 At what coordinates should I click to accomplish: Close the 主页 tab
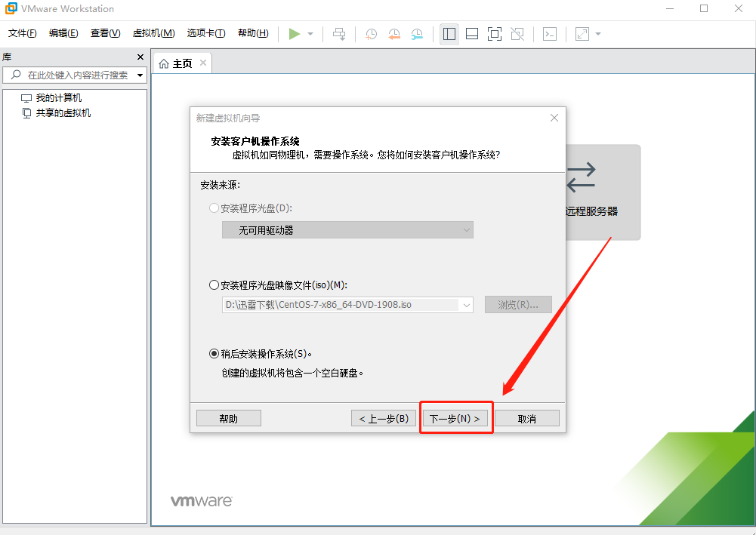[x=203, y=63]
